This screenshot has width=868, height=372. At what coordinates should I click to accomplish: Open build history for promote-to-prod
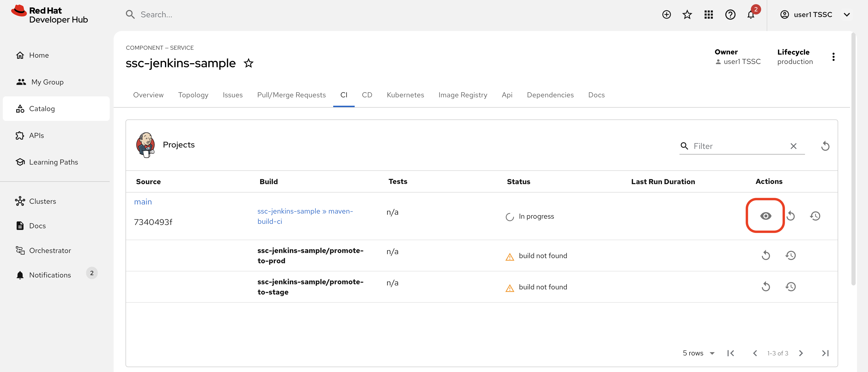coord(791,255)
